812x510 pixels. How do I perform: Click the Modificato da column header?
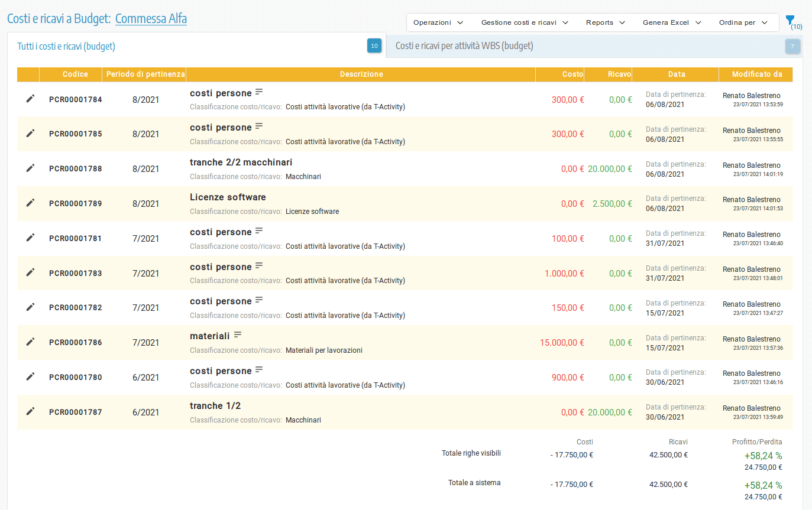pyautogui.click(x=757, y=74)
